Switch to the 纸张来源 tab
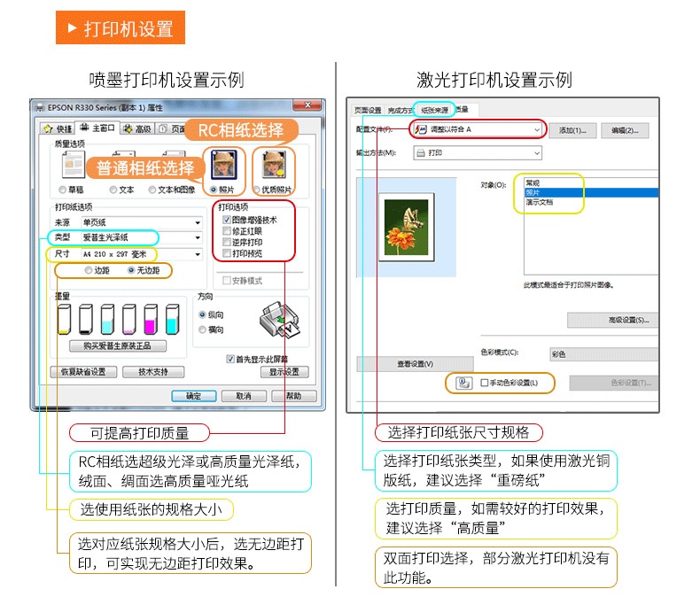This screenshot has height=597, width=700. coord(434,110)
